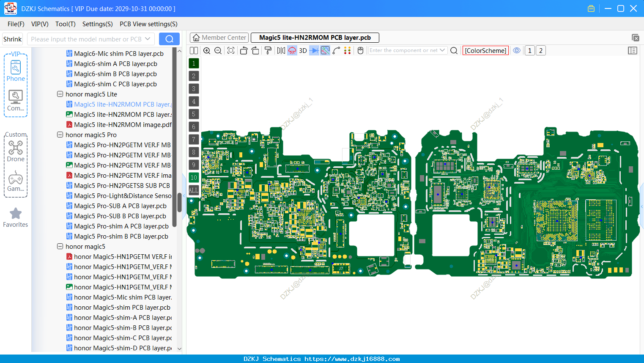Click the tabs overview icon at top right
644x363 pixels.
coord(635,38)
